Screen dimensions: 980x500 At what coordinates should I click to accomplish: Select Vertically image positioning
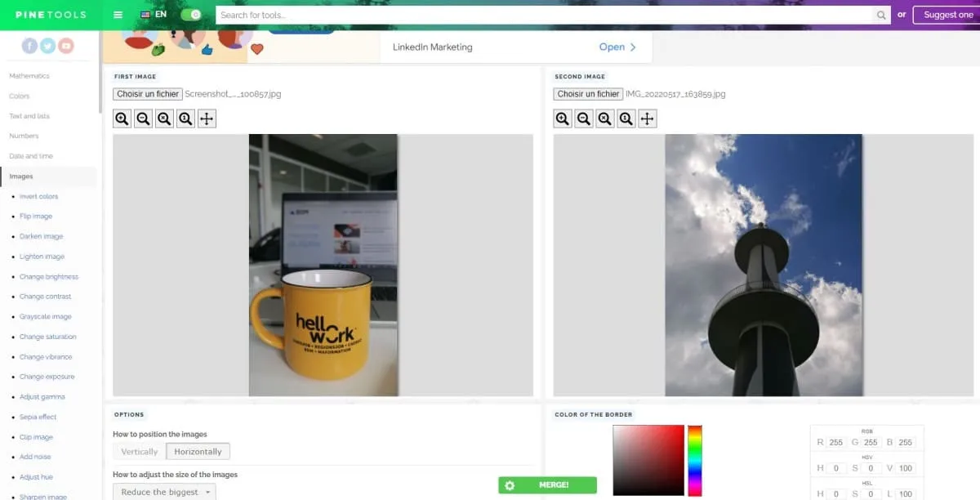click(140, 451)
